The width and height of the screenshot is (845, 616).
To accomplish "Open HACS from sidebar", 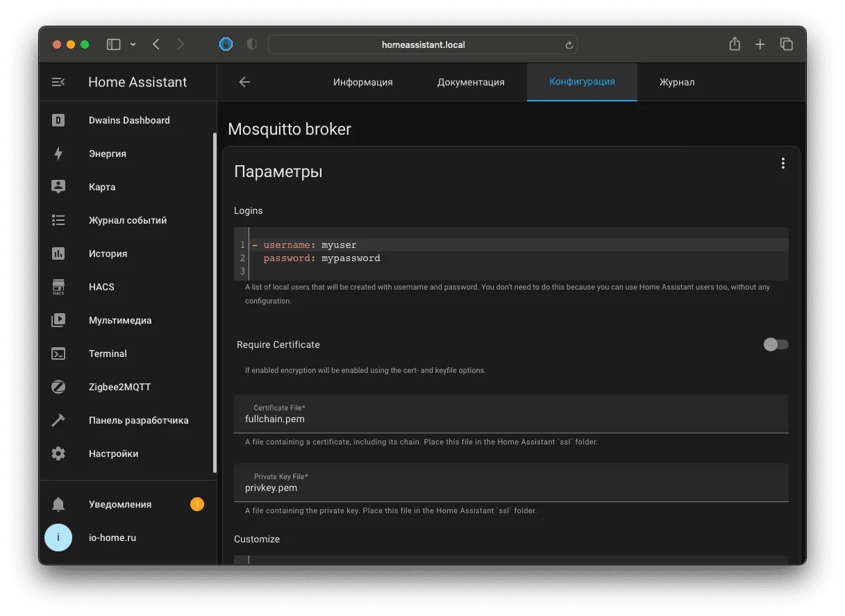I will (x=101, y=287).
